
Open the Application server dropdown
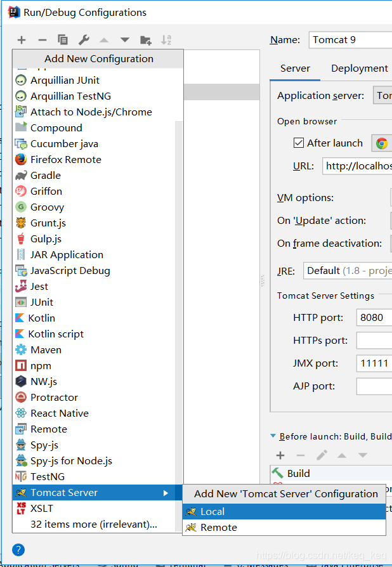pos(382,96)
